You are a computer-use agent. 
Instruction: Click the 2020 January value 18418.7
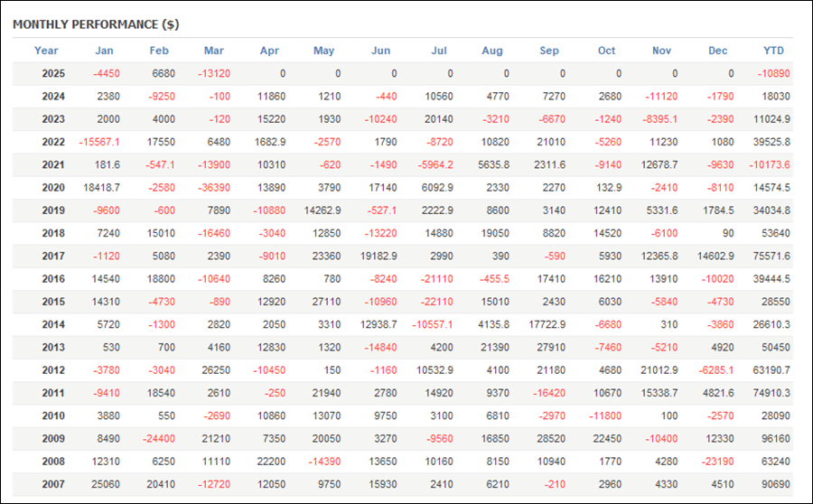(x=101, y=188)
